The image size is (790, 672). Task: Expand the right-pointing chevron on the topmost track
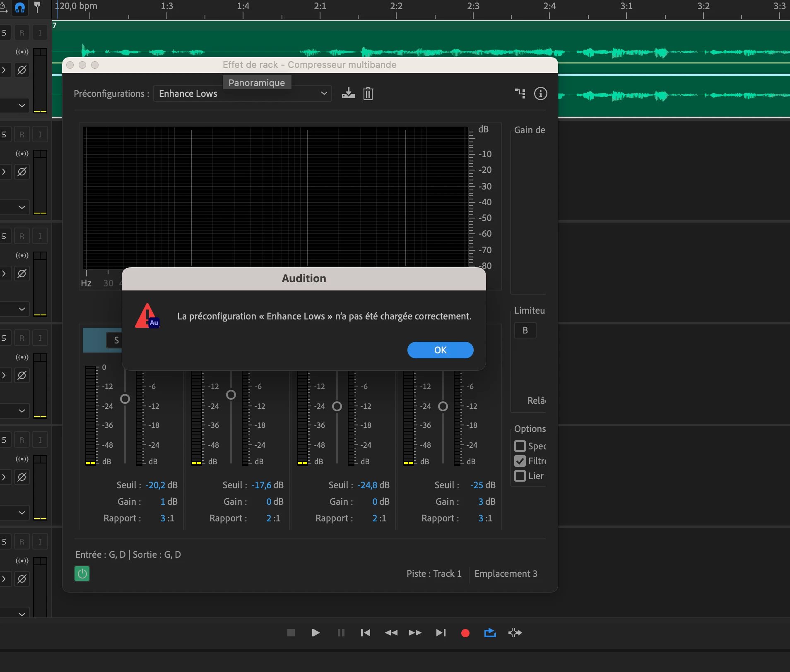4,70
